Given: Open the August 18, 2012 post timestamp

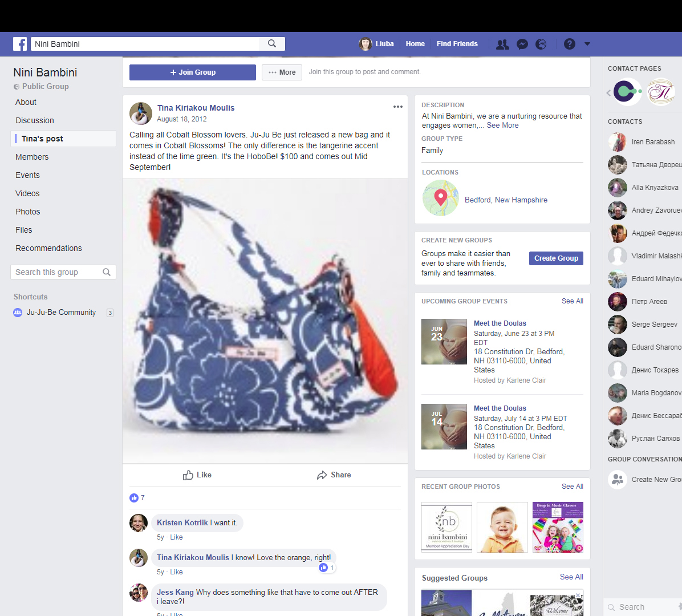Looking at the screenshot, I should tap(182, 119).
